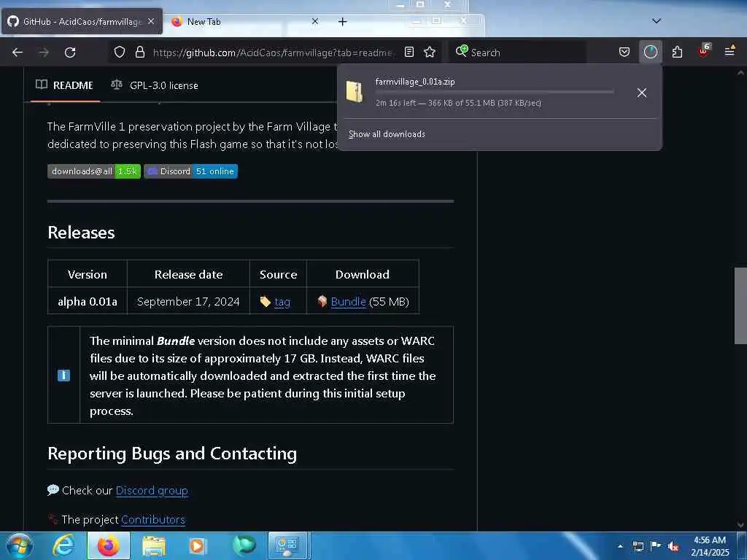Open the tracking protection shield icon

[120, 52]
